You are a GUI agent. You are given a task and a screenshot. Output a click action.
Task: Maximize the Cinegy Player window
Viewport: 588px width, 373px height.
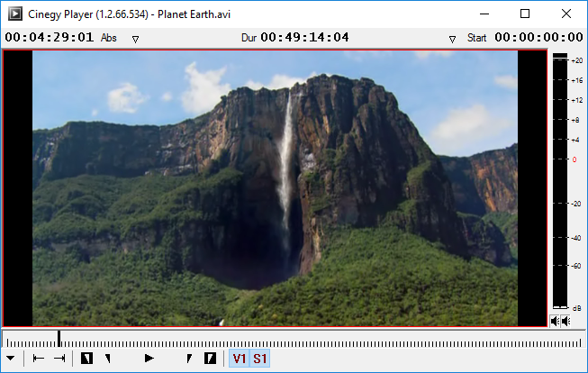click(x=525, y=14)
